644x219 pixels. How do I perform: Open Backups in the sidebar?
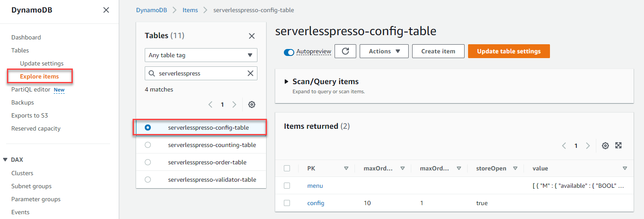23,102
